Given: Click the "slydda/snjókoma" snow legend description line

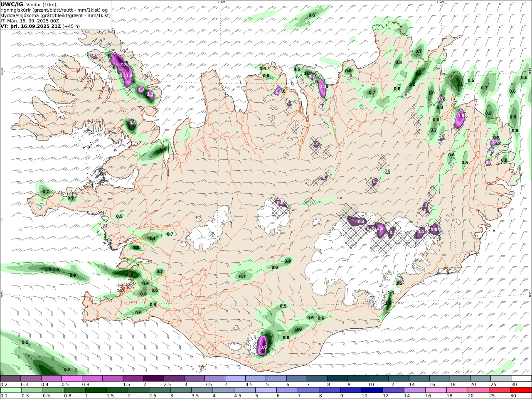Looking at the screenshot, I should pos(56,15).
